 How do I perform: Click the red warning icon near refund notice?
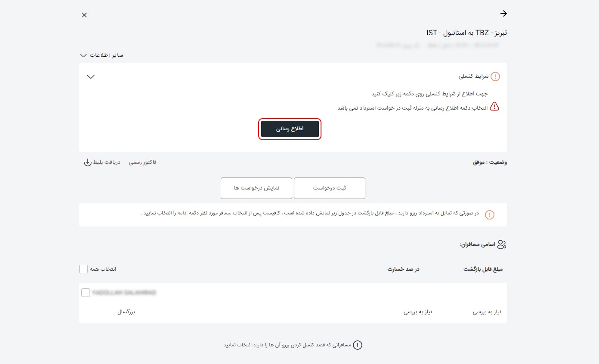click(495, 107)
